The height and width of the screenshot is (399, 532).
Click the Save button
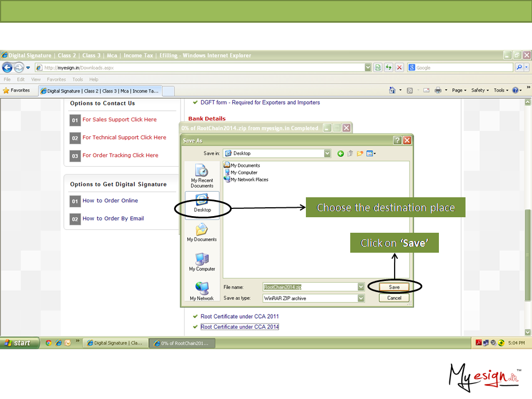(x=394, y=287)
